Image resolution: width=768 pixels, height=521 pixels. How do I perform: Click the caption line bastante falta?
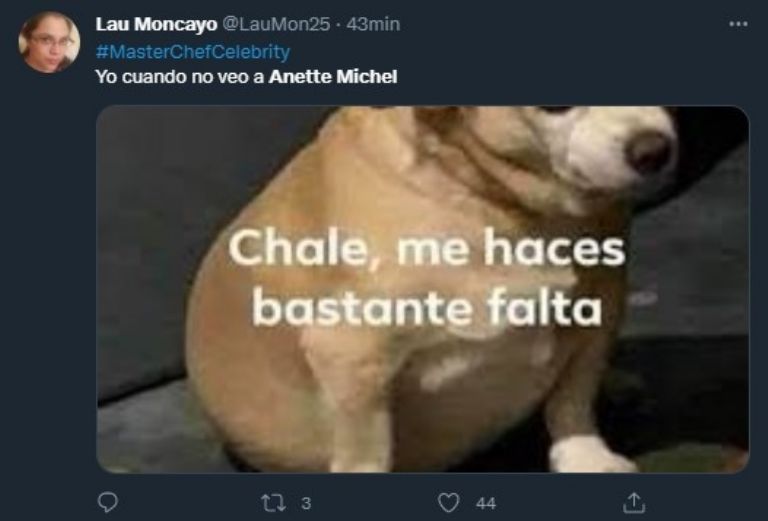pyautogui.click(x=427, y=308)
